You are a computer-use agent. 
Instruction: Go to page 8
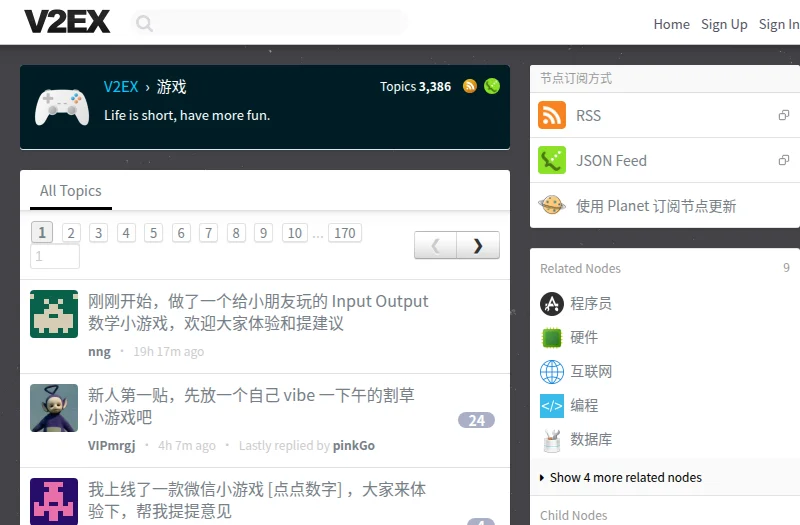(x=236, y=233)
